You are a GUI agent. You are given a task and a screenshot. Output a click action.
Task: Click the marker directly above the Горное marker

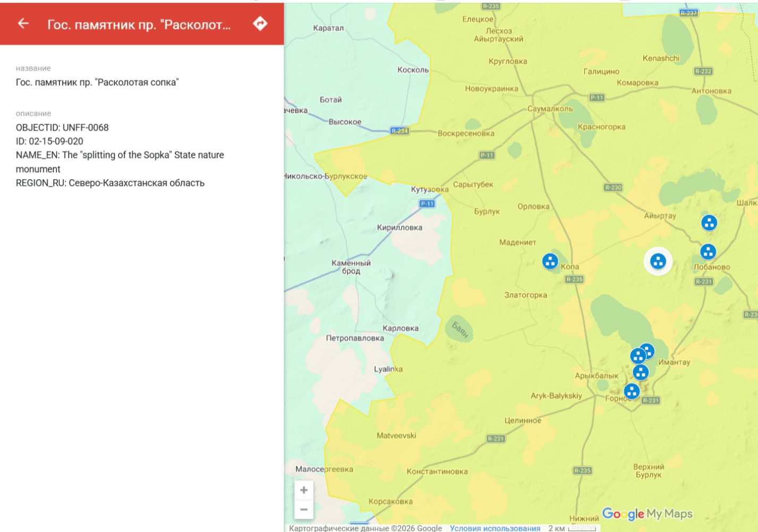tap(641, 373)
